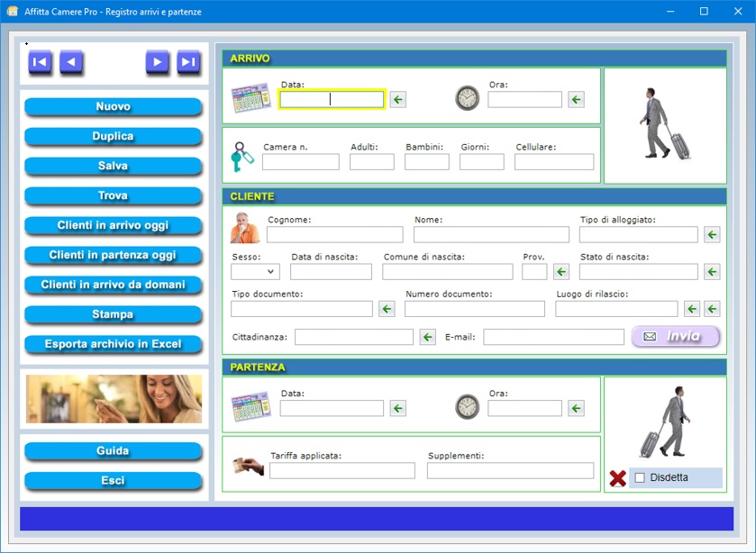This screenshot has height=553, width=756.
Task: Click Esporta archivio in Excel
Action: (x=113, y=344)
